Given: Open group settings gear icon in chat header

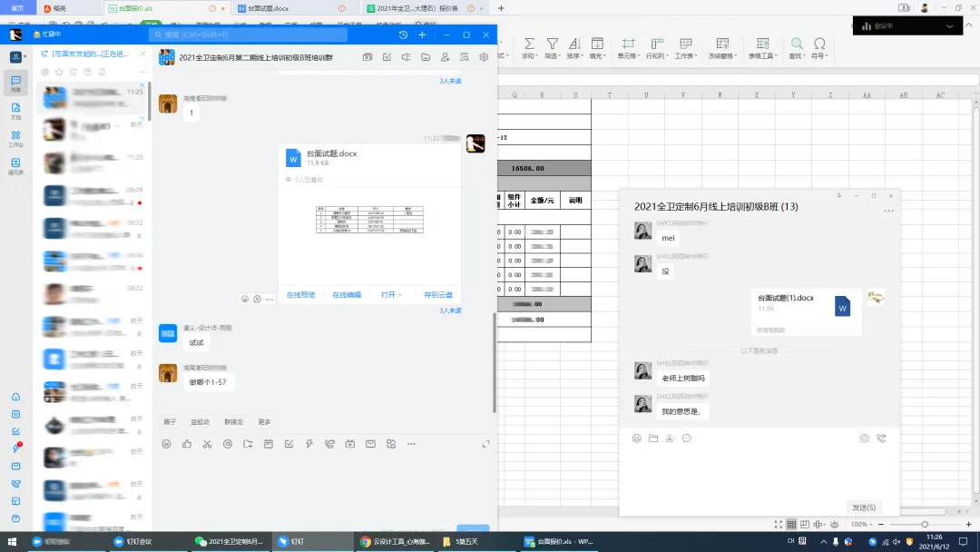Looking at the screenshot, I should pyautogui.click(x=484, y=57).
